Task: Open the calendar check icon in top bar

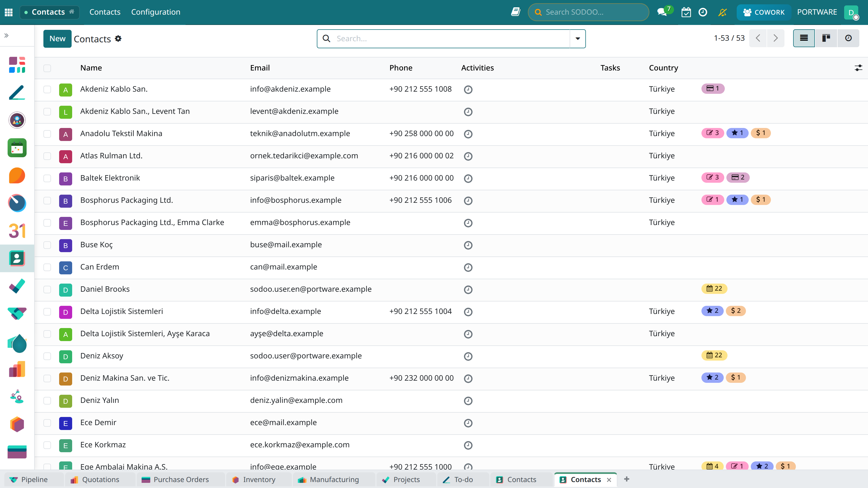Action: pyautogui.click(x=686, y=12)
